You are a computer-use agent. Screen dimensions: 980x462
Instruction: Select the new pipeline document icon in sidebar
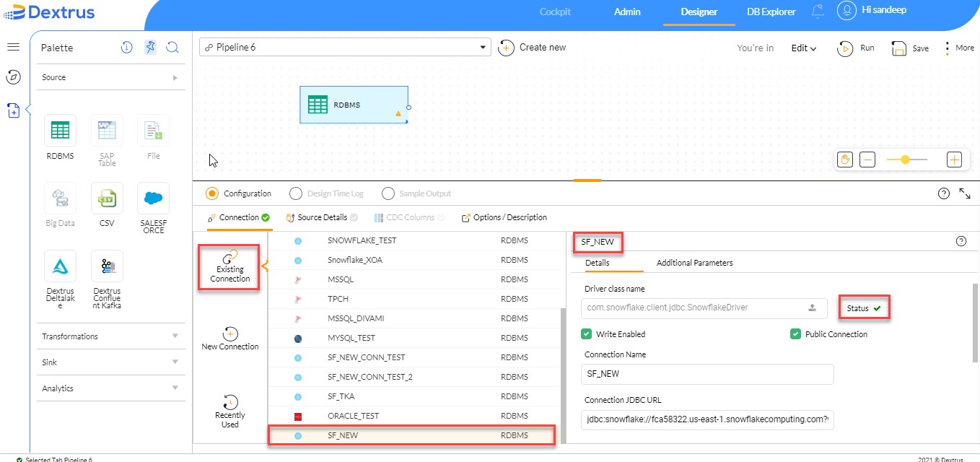(x=13, y=110)
